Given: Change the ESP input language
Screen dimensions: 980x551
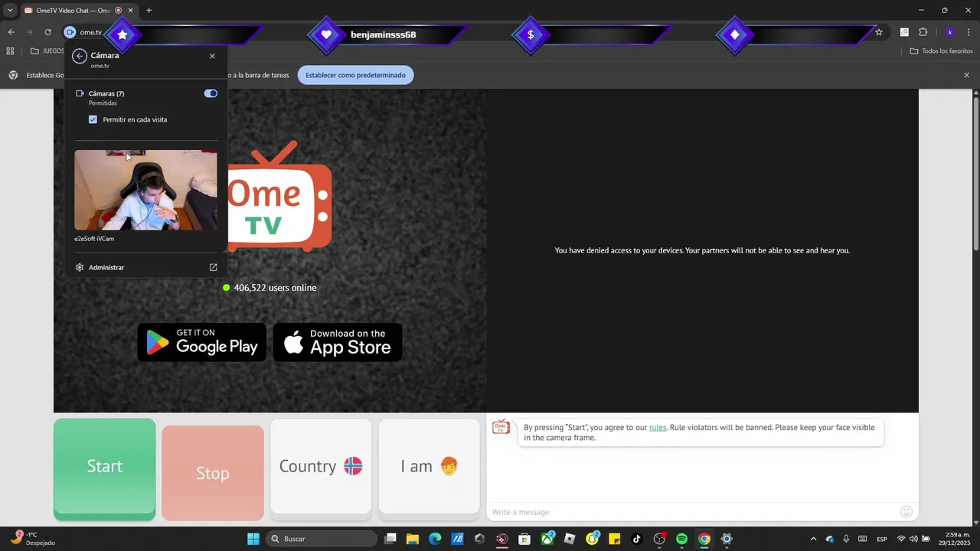Looking at the screenshot, I should pos(882,539).
